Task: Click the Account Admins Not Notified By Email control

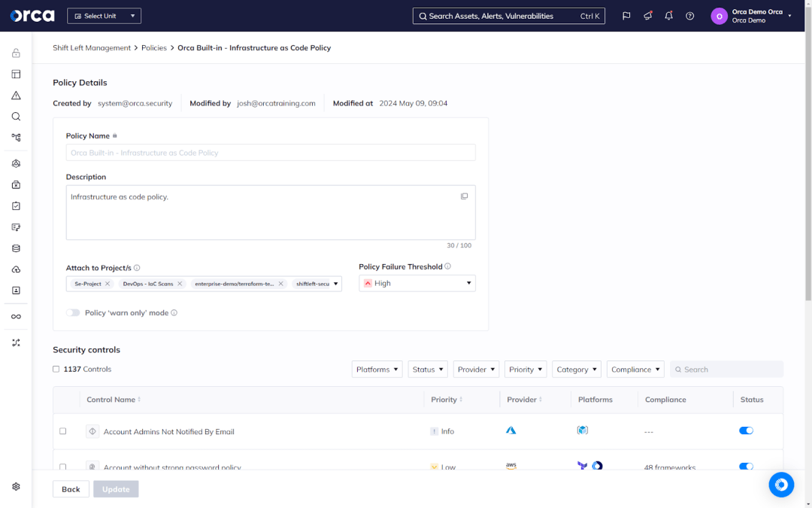Action: 169,432
